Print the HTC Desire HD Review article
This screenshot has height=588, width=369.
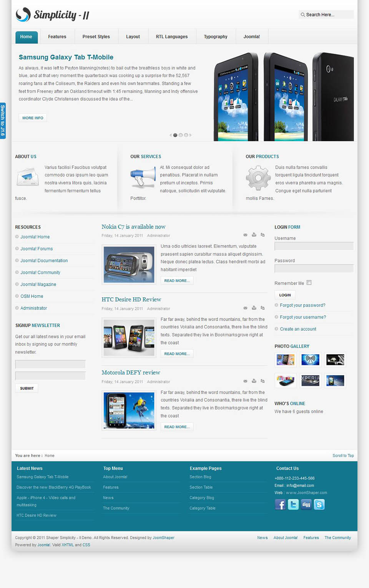[x=254, y=308]
